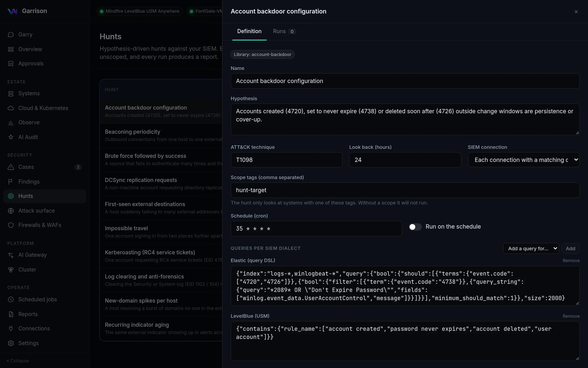
Task: Open Cases via its warning triangle icon
Action: [11, 167]
